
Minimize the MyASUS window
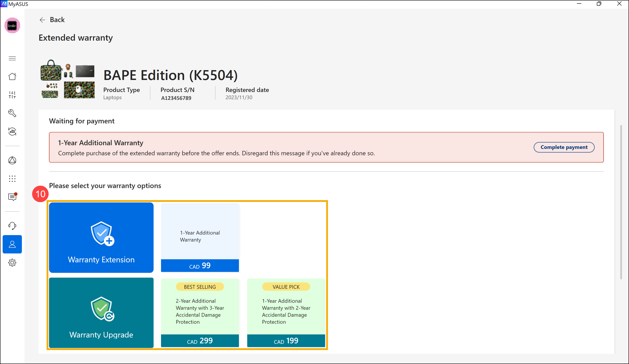click(x=579, y=4)
